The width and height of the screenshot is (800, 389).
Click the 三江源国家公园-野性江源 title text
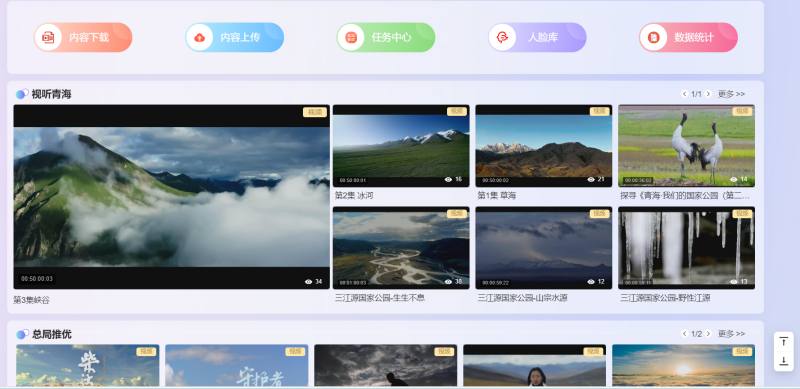pyautogui.click(x=665, y=298)
